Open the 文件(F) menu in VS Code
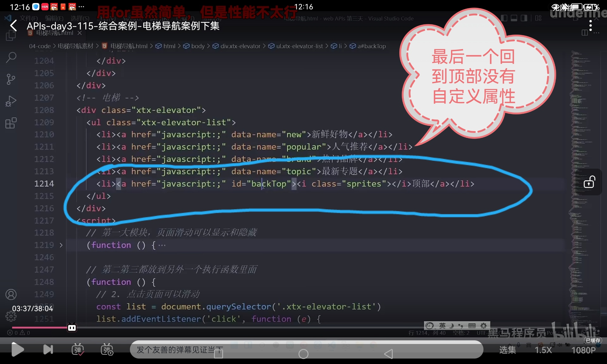Image resolution: width=607 pixels, height=364 pixels. pyautogui.click(x=29, y=18)
